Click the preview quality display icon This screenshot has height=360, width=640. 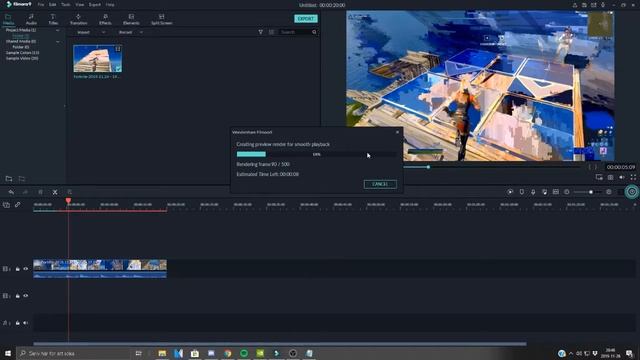[599, 177]
